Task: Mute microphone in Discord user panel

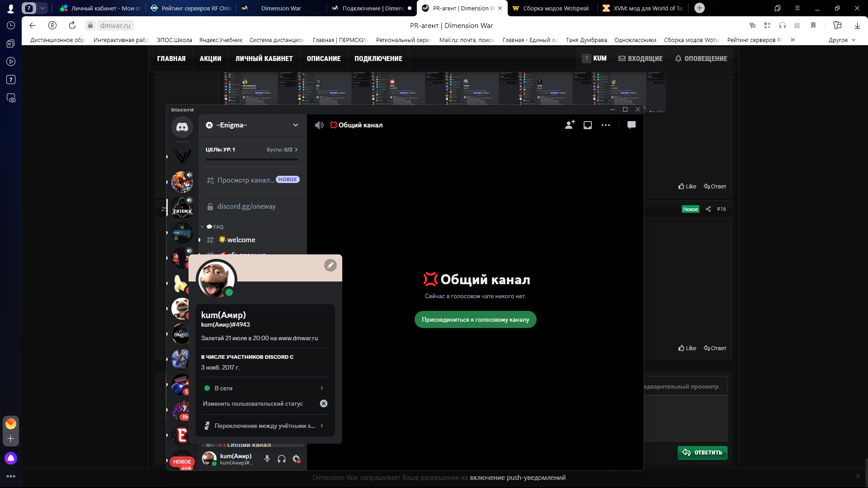Action: tap(267, 459)
